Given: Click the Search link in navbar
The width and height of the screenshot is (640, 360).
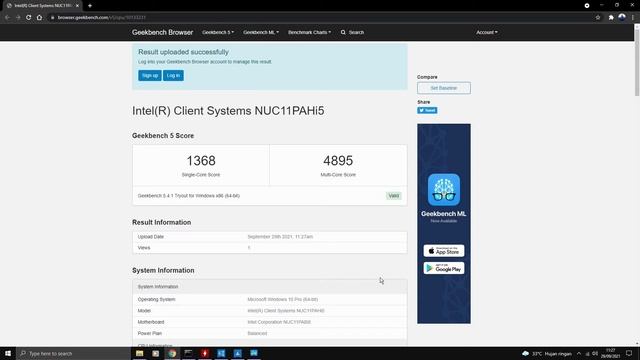Looking at the screenshot, I should 352,32.
